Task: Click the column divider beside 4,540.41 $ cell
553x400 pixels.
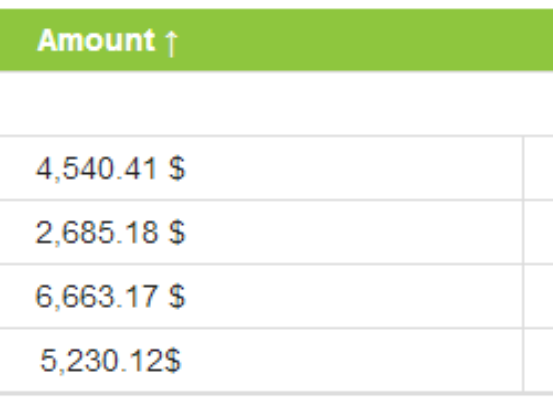Action: pyautogui.click(x=524, y=168)
